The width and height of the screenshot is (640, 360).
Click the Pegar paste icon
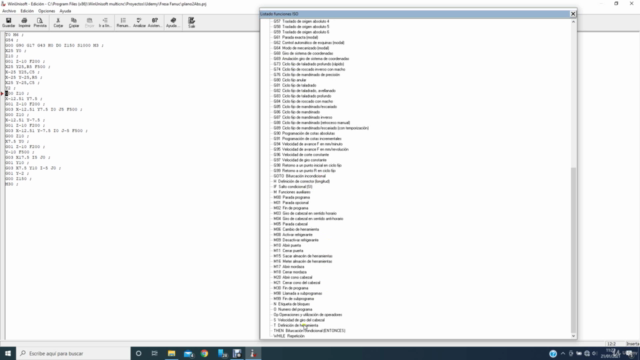point(89,22)
